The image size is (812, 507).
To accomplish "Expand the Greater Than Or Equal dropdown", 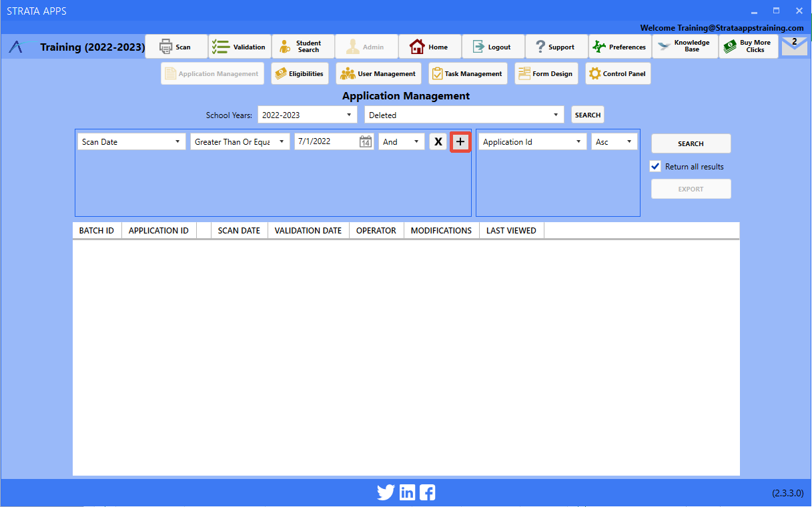I will pos(240,141).
